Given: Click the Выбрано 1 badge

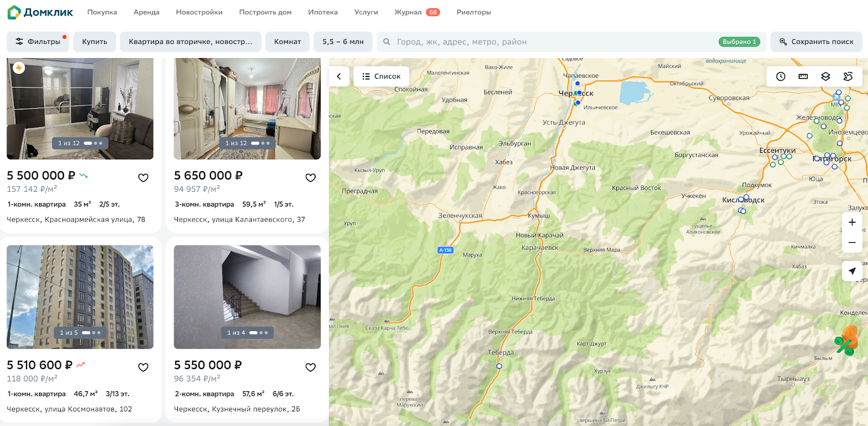Looking at the screenshot, I should point(739,42).
